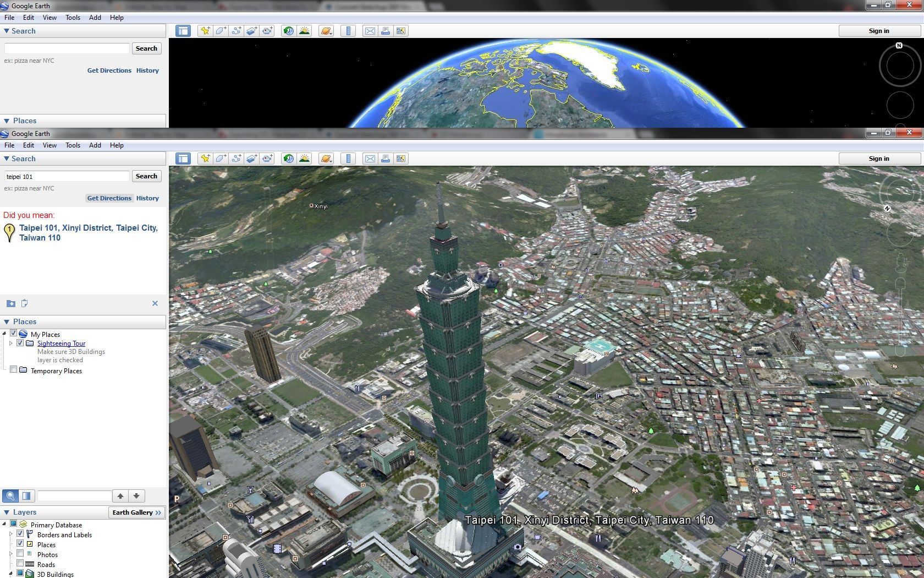
Task: Expand the Borders and Labels layer
Action: tap(10, 534)
